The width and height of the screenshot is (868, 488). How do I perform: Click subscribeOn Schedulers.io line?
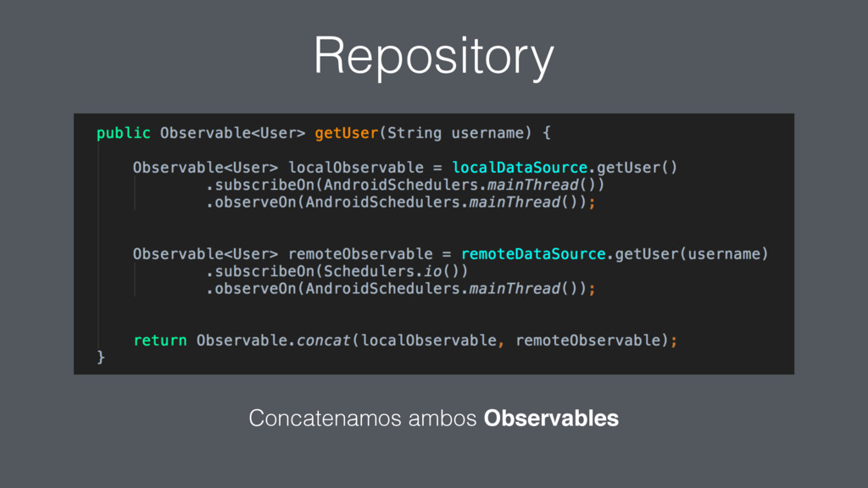(x=337, y=271)
